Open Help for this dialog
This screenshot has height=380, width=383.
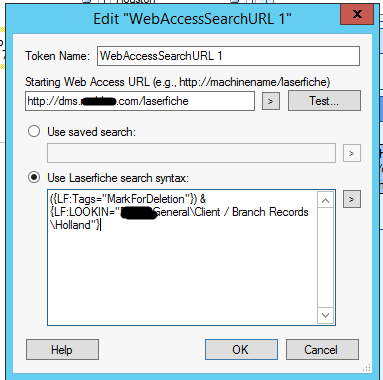[x=62, y=350]
